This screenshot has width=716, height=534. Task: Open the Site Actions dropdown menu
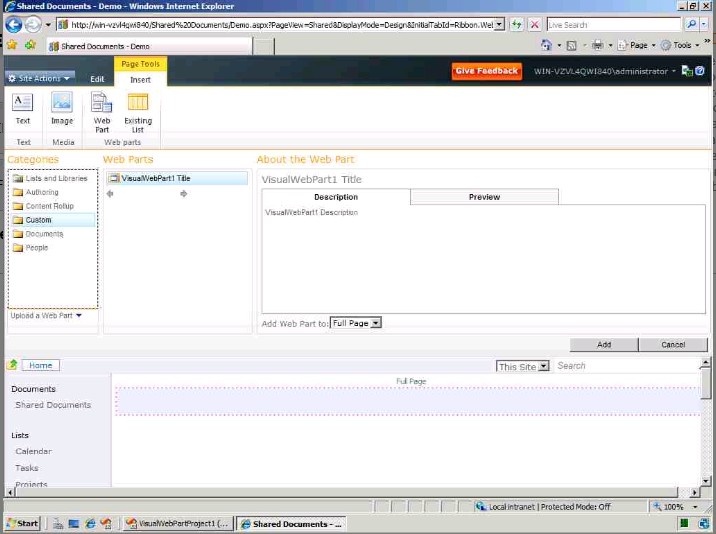[x=40, y=79]
